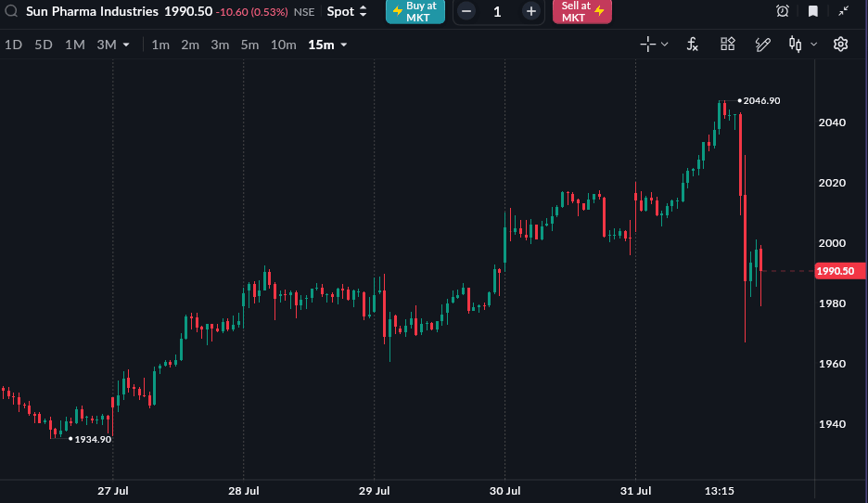Decrease quantity with minus button
Viewport: 868px width, 503px height.
(466, 11)
